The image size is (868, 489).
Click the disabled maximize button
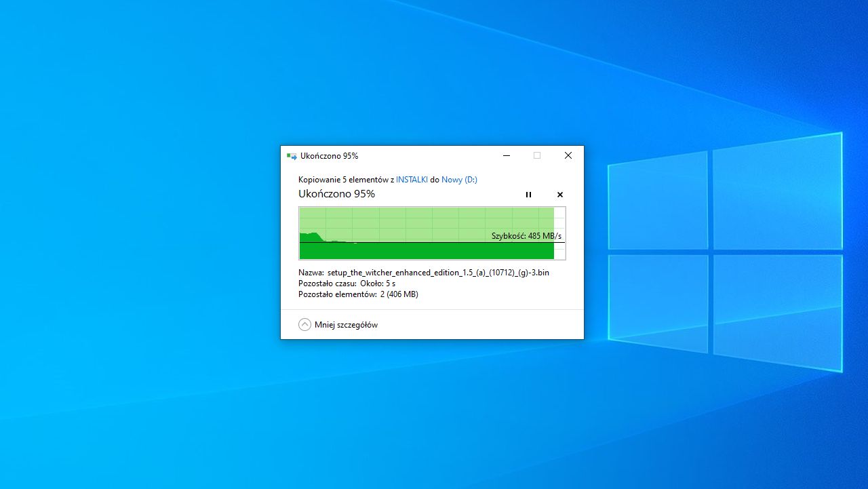(x=537, y=155)
